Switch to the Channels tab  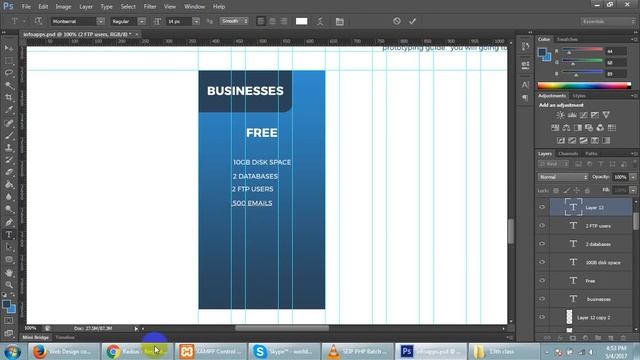pyautogui.click(x=568, y=154)
